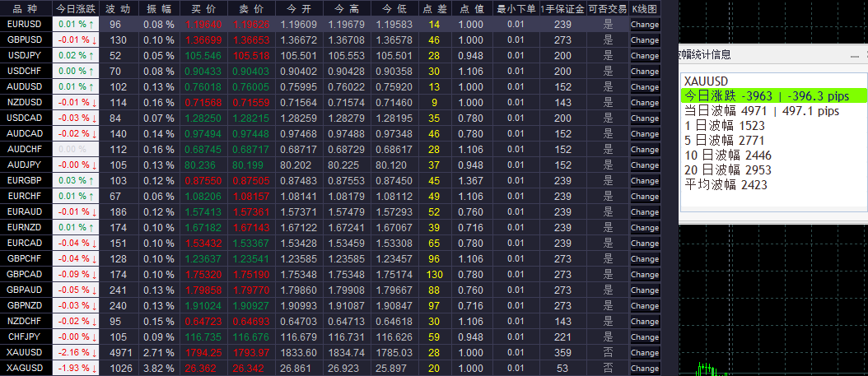Select the CHFJPY symbol cell
The width and height of the screenshot is (868, 376).
(25, 337)
